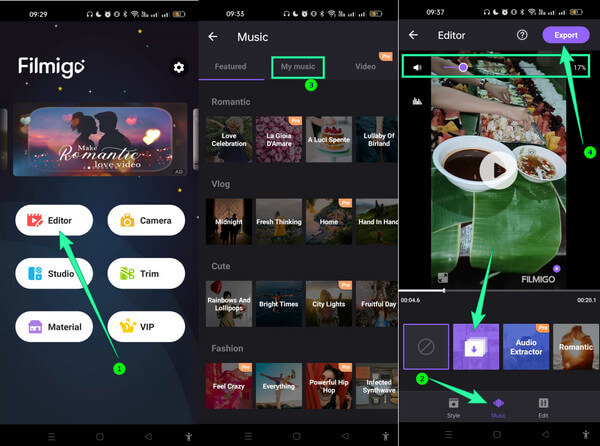This screenshot has width=600, height=446.
Task: Play the video preview
Action: [498, 170]
